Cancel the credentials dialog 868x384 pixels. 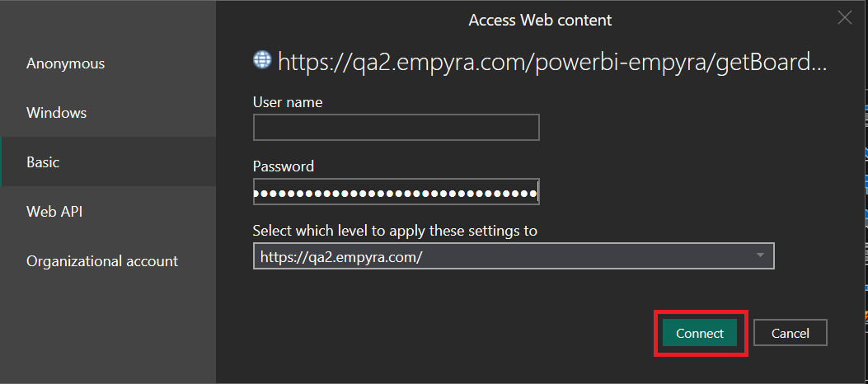790,333
